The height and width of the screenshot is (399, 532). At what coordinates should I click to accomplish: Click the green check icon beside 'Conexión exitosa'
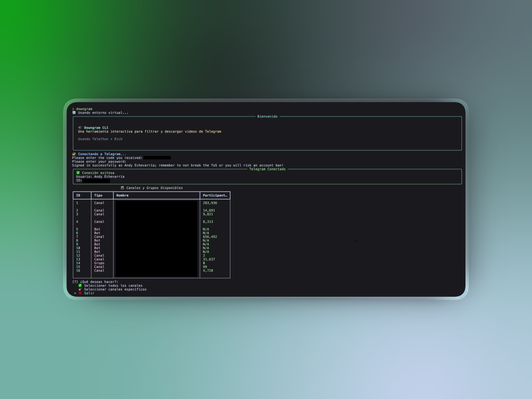78,173
